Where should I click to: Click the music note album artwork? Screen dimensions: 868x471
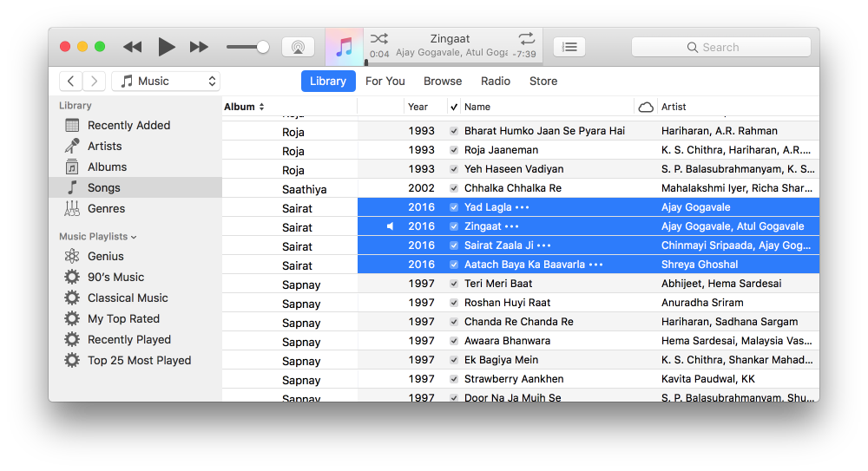(344, 47)
